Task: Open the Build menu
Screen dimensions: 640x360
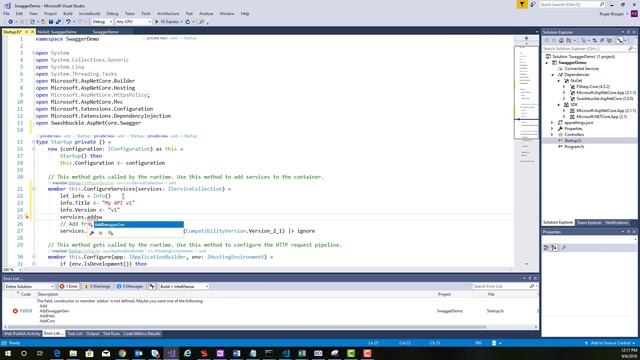Action: click(68, 13)
